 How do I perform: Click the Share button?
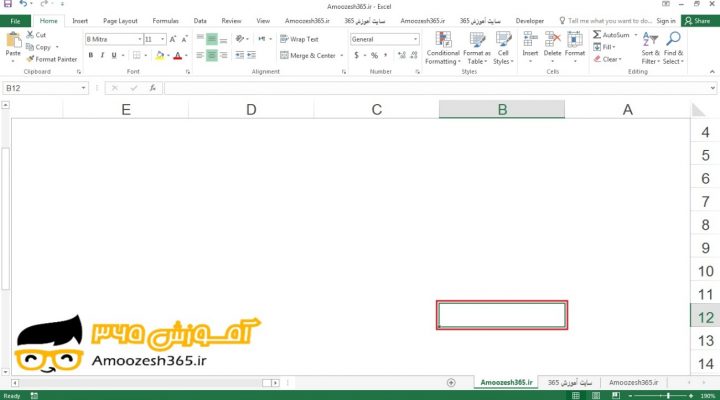pyautogui.click(x=698, y=21)
